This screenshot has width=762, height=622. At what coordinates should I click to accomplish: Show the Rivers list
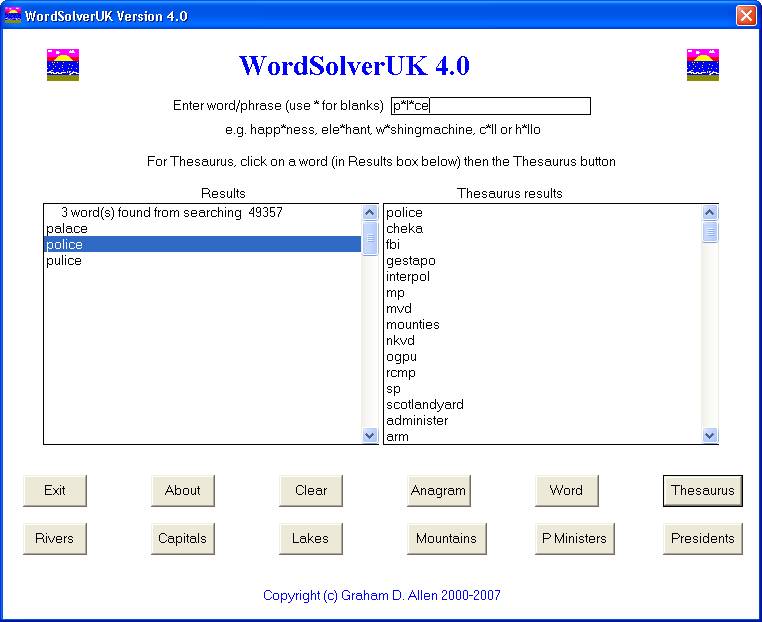point(55,539)
